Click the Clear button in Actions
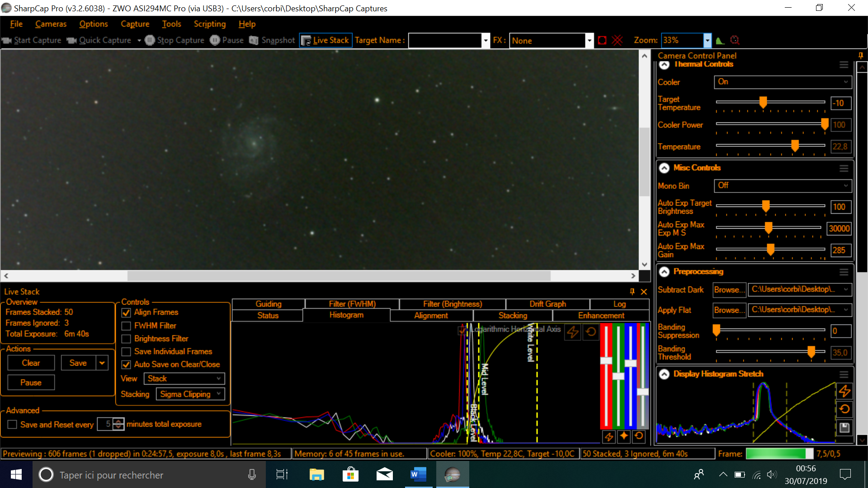Image resolution: width=868 pixels, height=488 pixels. [31, 363]
